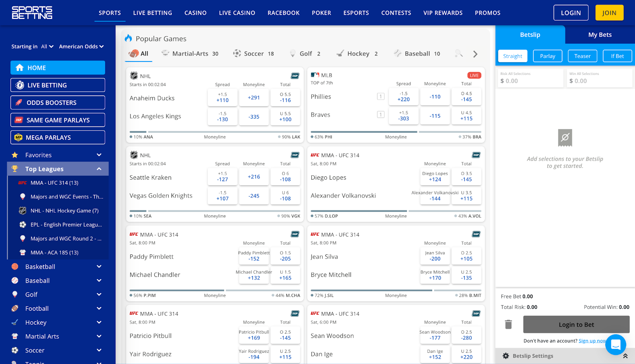Click the yellow JOIN button
635x364 pixels.
(x=609, y=13)
